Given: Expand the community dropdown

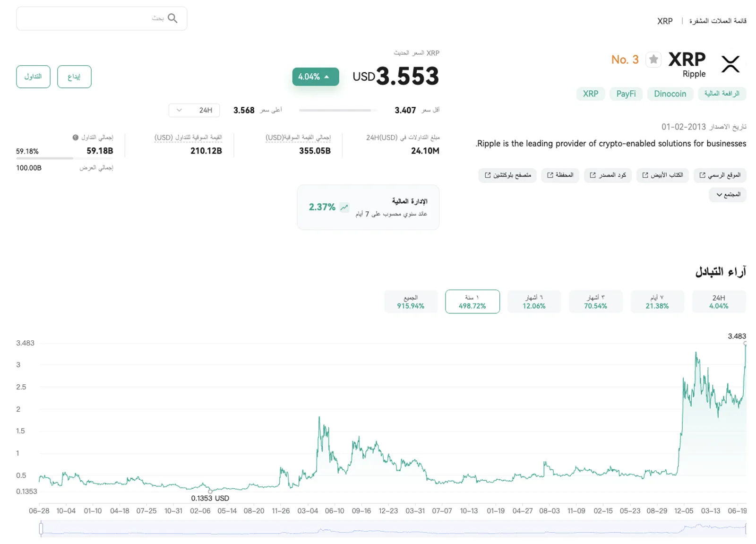Looking at the screenshot, I should pyautogui.click(x=728, y=195).
